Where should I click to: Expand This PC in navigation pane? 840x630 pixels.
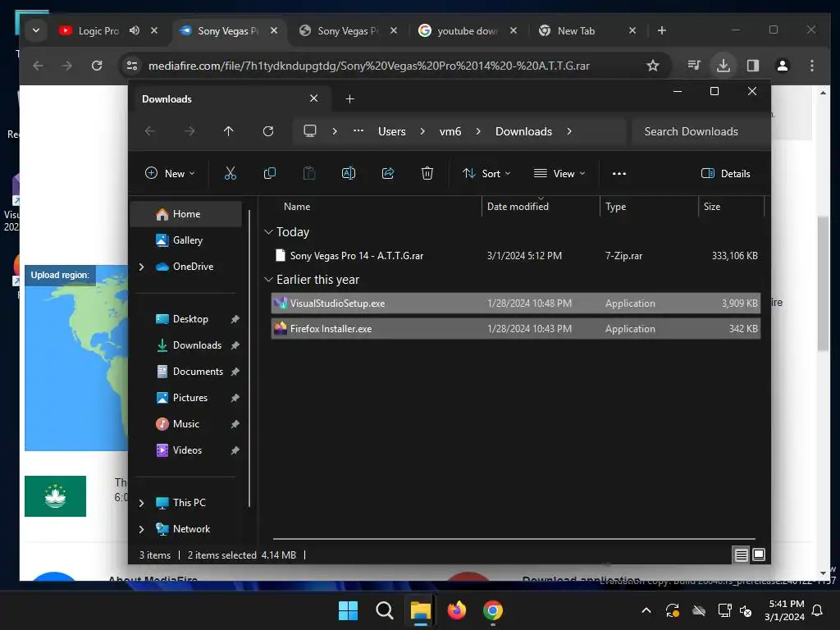tap(141, 503)
